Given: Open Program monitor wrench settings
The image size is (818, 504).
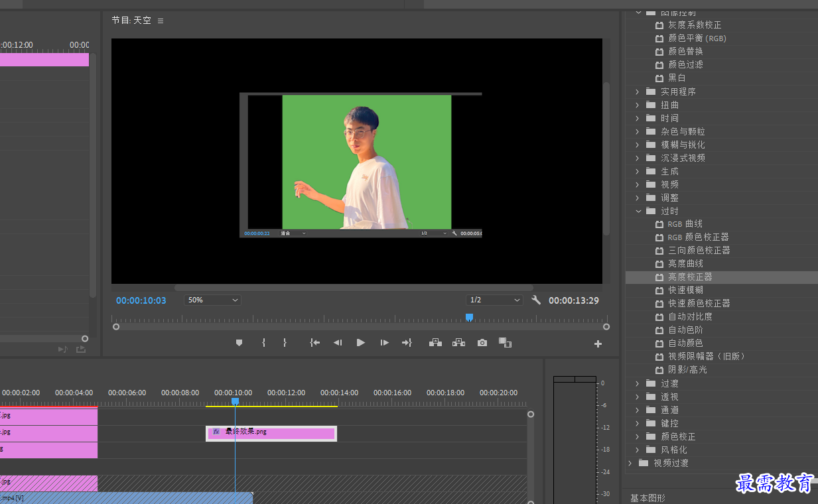Looking at the screenshot, I should (x=536, y=300).
